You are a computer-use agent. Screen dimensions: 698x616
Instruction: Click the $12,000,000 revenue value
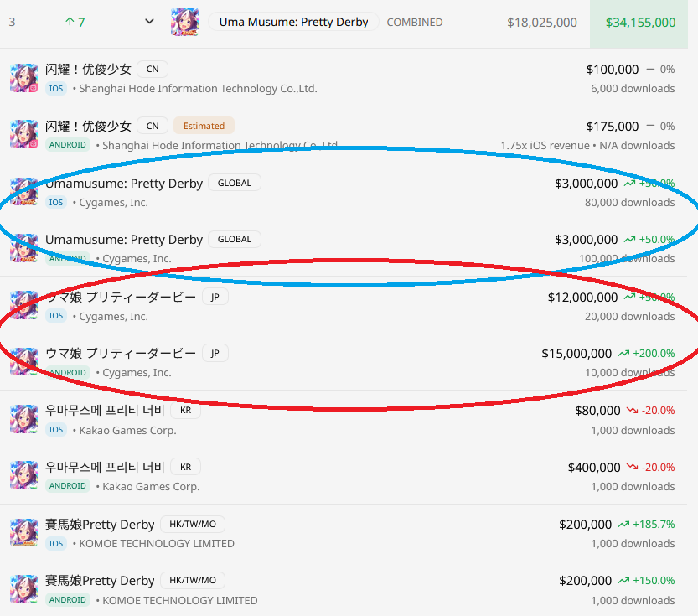(x=582, y=298)
